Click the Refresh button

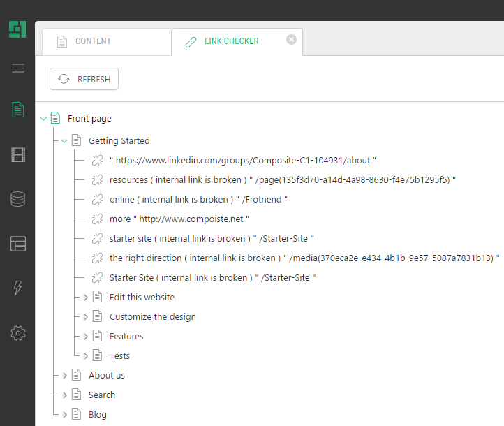tap(84, 79)
